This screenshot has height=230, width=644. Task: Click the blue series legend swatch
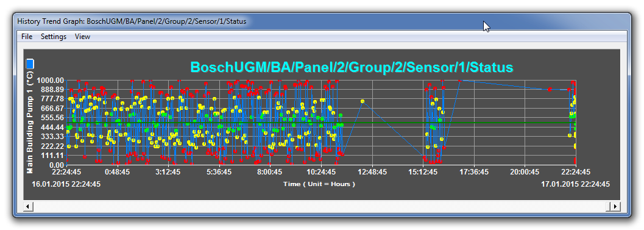30,64
